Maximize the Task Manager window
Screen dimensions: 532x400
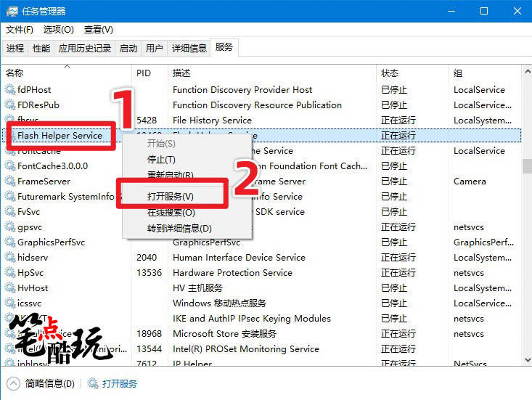484,11
